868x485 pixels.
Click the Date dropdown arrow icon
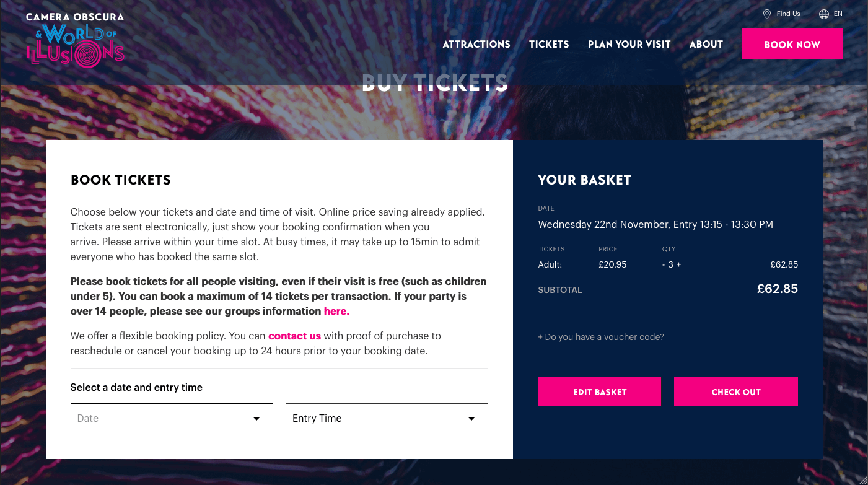coord(256,419)
